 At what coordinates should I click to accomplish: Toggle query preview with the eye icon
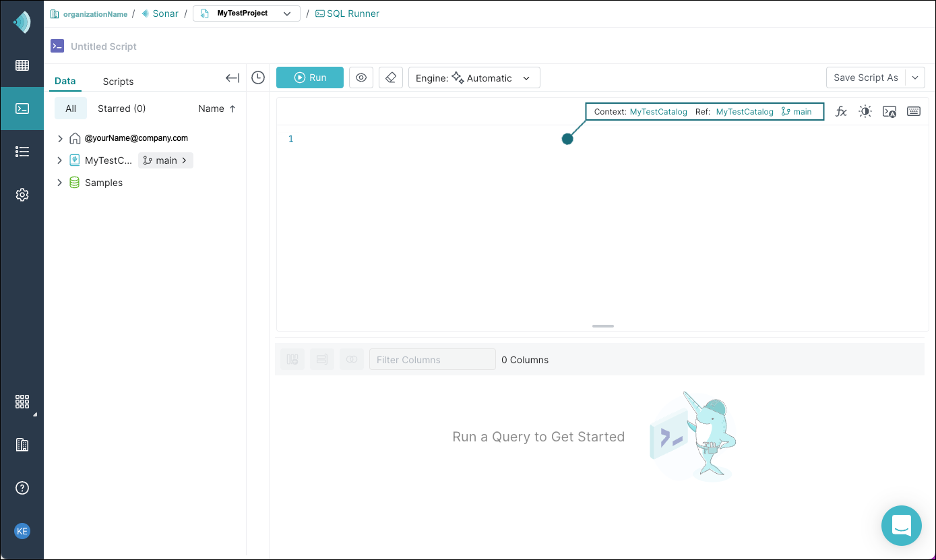(361, 77)
